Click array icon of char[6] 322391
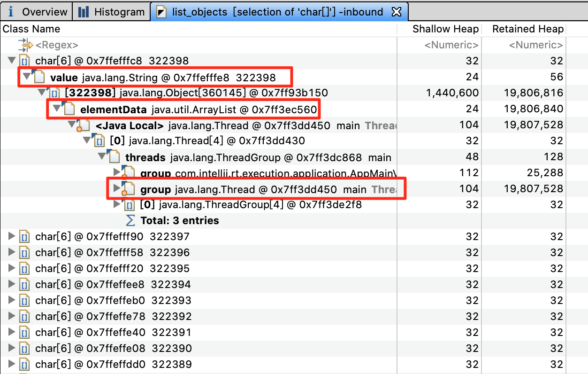Image resolution: width=588 pixels, height=374 pixels. pos(24,332)
